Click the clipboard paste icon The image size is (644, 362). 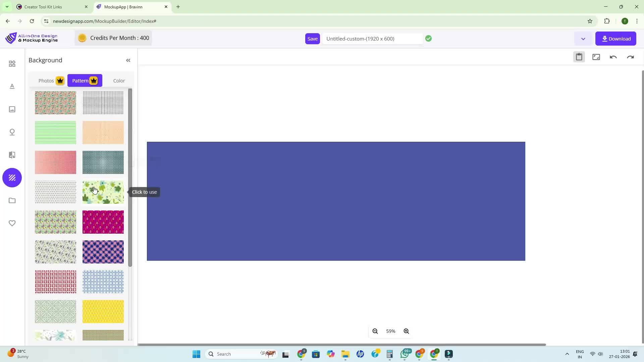579,57
